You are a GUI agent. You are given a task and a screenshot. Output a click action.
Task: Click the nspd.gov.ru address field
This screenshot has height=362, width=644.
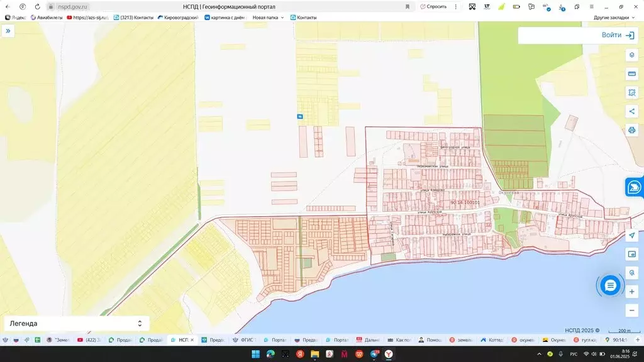tap(72, 6)
